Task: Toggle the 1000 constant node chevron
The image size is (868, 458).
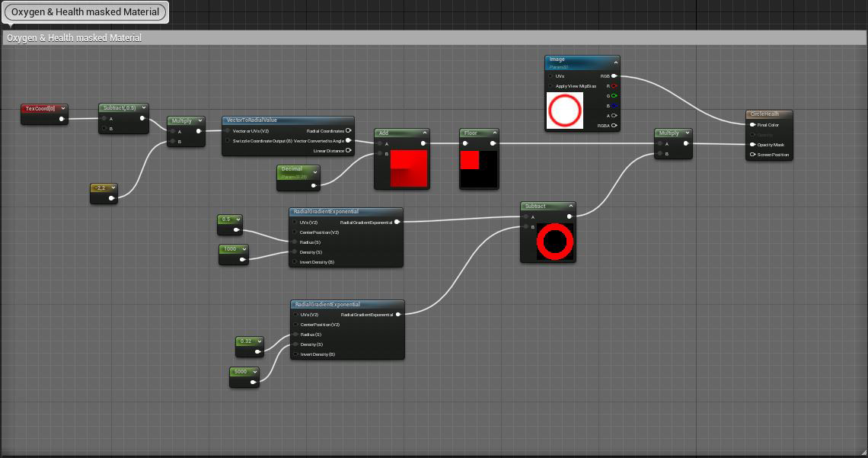Action: (244, 249)
